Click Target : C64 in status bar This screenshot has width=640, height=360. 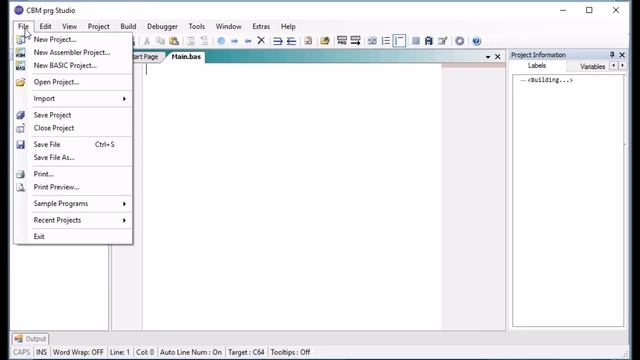pyautogui.click(x=246, y=352)
